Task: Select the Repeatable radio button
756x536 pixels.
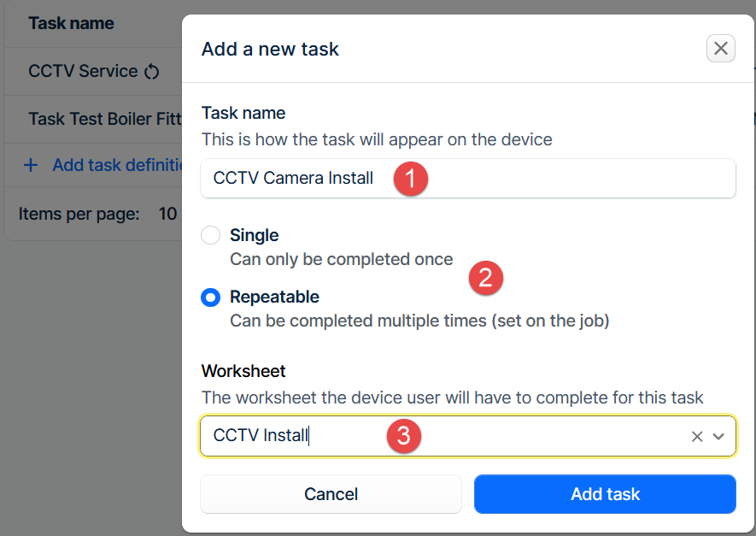Action: coord(210,297)
